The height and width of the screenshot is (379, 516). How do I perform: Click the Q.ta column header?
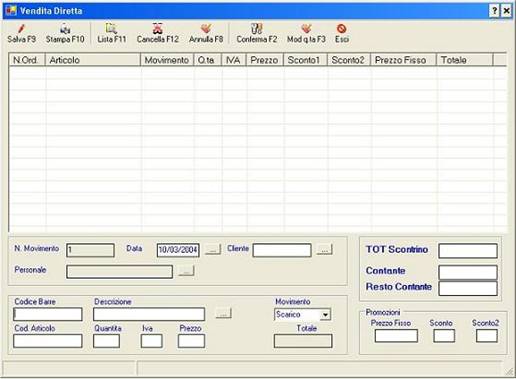click(x=208, y=60)
